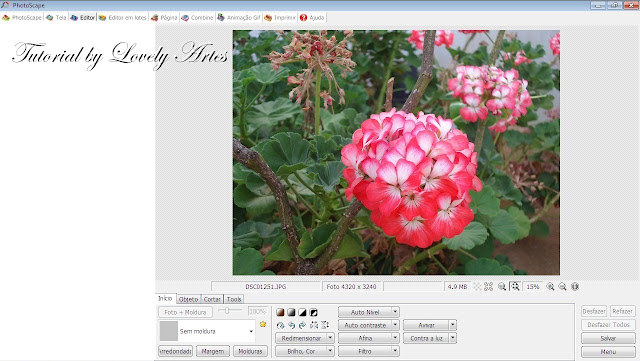Open the Auto Nível dropdown arrow

coord(395,312)
